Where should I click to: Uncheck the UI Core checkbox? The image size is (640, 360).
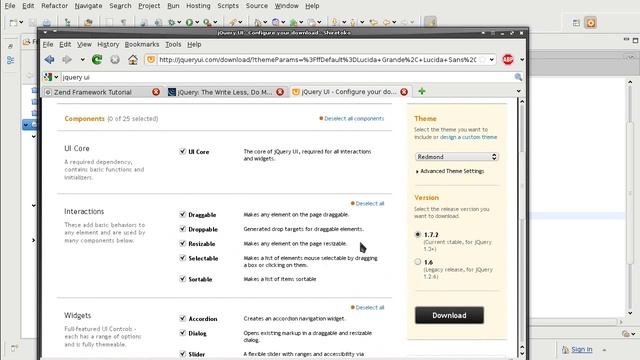click(x=182, y=151)
